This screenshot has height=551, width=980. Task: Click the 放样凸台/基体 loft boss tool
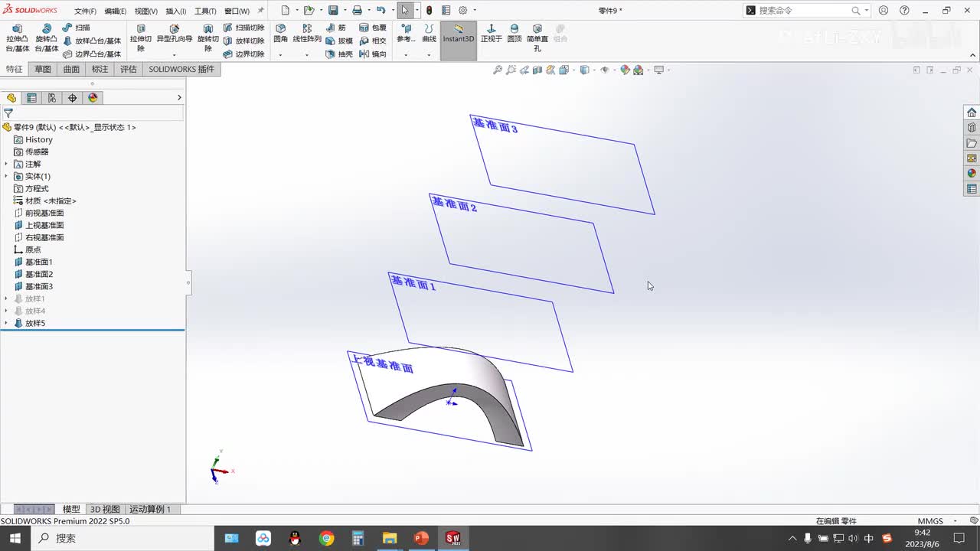coord(92,41)
